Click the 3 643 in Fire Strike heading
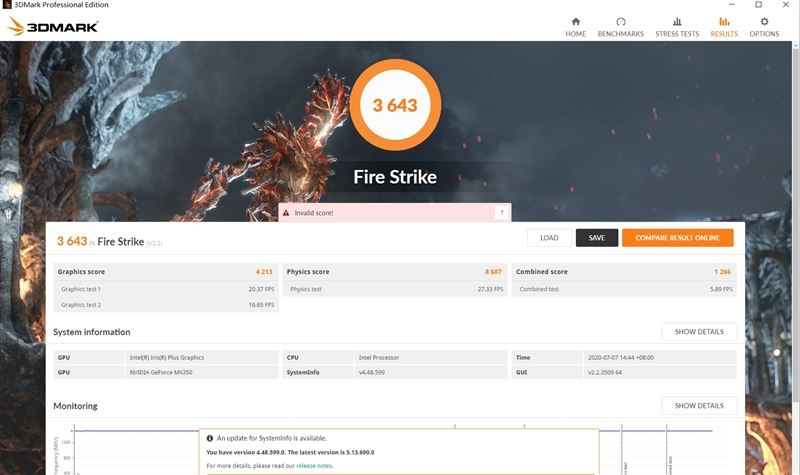This screenshot has height=475, width=800. click(72, 241)
